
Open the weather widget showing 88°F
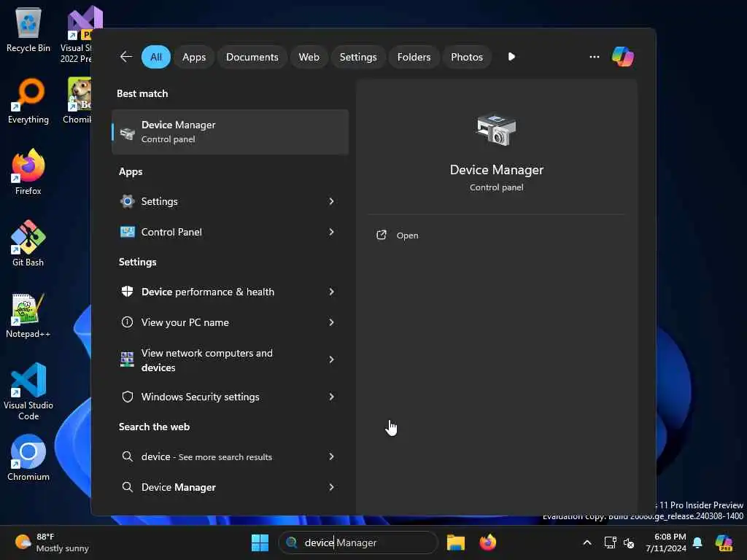coord(52,542)
